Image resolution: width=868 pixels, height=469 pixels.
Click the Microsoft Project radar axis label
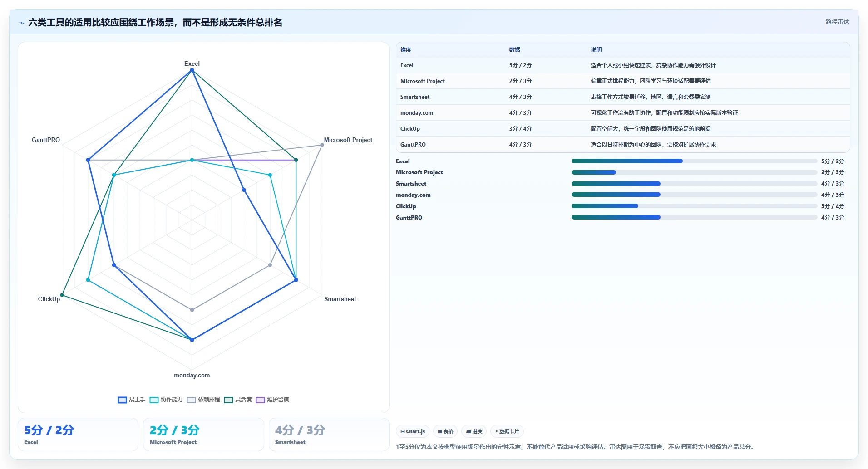(348, 140)
